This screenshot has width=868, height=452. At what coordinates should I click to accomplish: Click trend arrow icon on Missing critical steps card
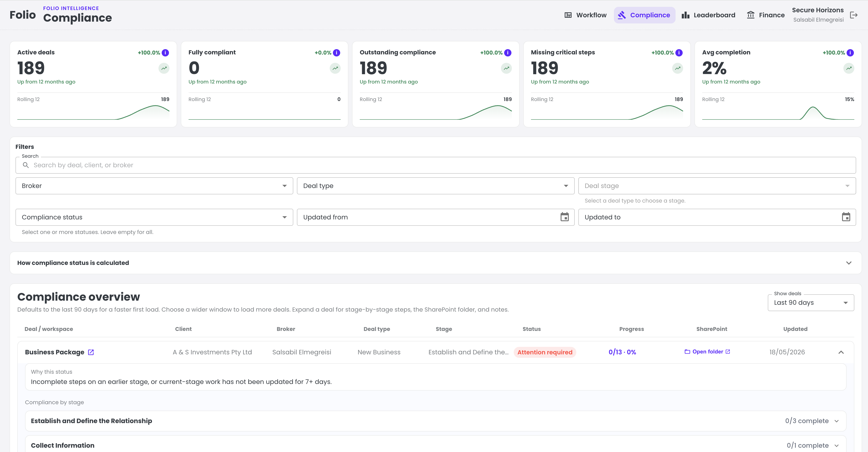click(x=678, y=68)
